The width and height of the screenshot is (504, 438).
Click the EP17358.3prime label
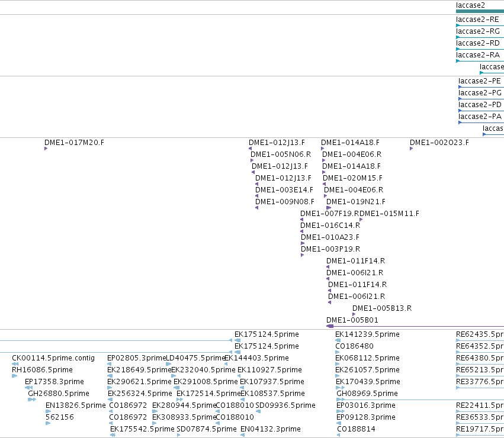point(54,382)
